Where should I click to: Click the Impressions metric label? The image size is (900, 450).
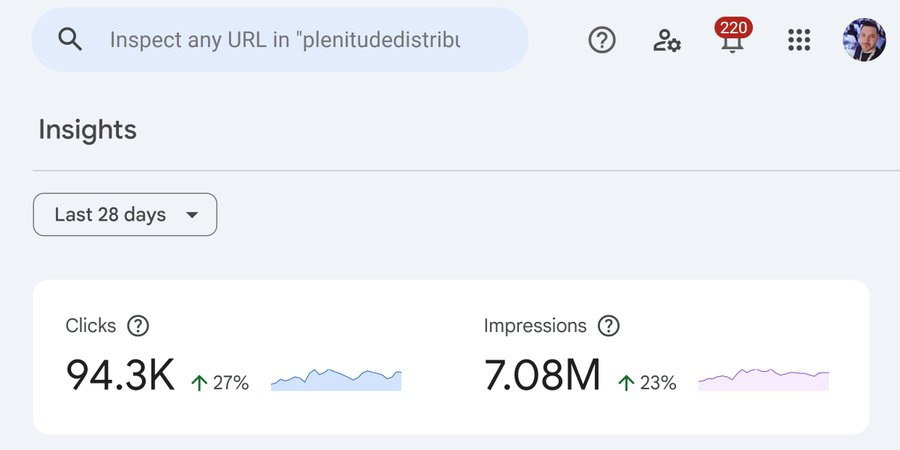pos(535,326)
